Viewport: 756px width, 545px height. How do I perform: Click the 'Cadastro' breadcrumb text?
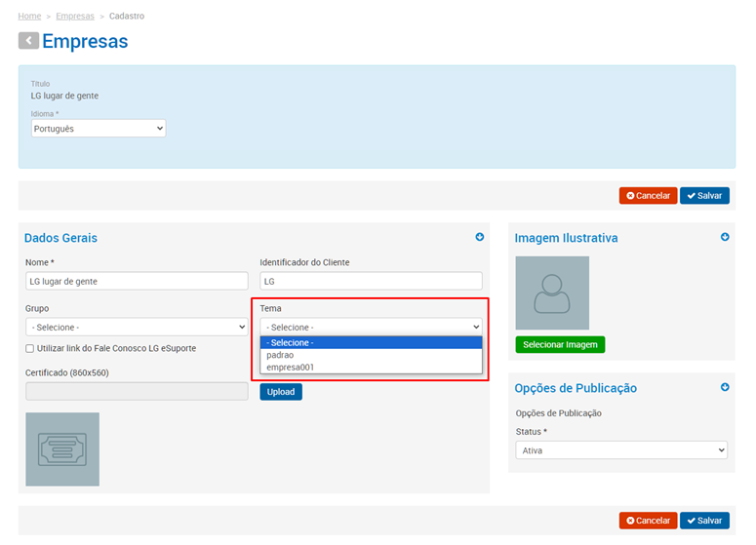pos(127,16)
